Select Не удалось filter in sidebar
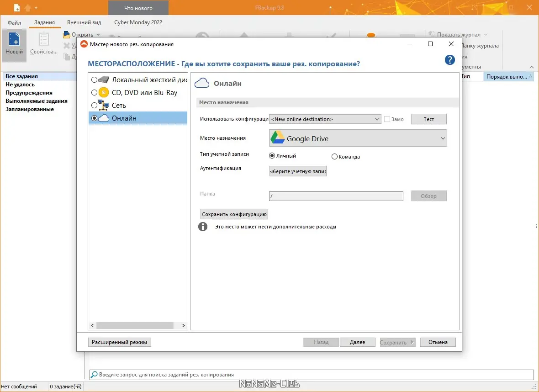 point(20,85)
